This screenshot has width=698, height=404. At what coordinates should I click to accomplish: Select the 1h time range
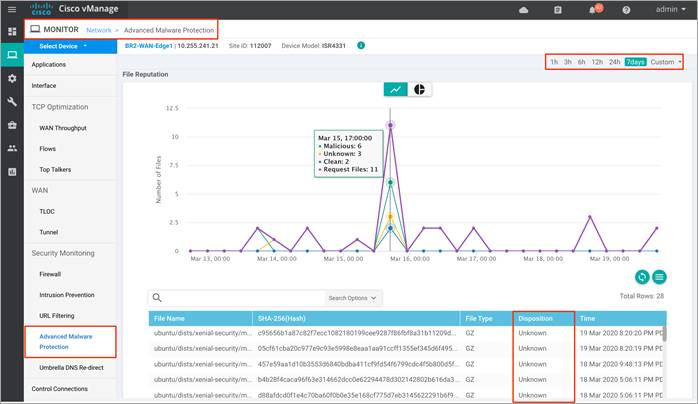click(554, 62)
